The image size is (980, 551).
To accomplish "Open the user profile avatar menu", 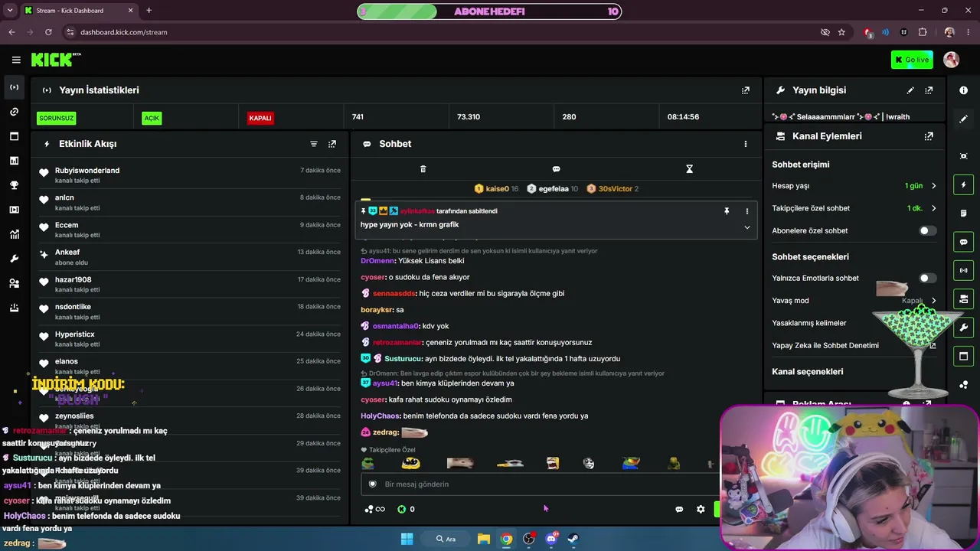I will (x=952, y=60).
